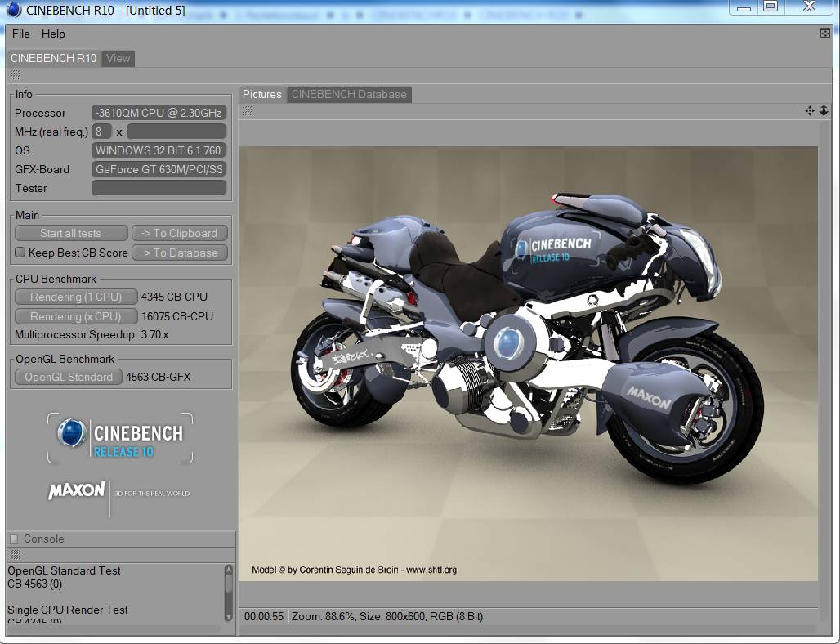840x644 pixels.
Task: Click the rendered motorcycle picture
Action: click(x=528, y=364)
